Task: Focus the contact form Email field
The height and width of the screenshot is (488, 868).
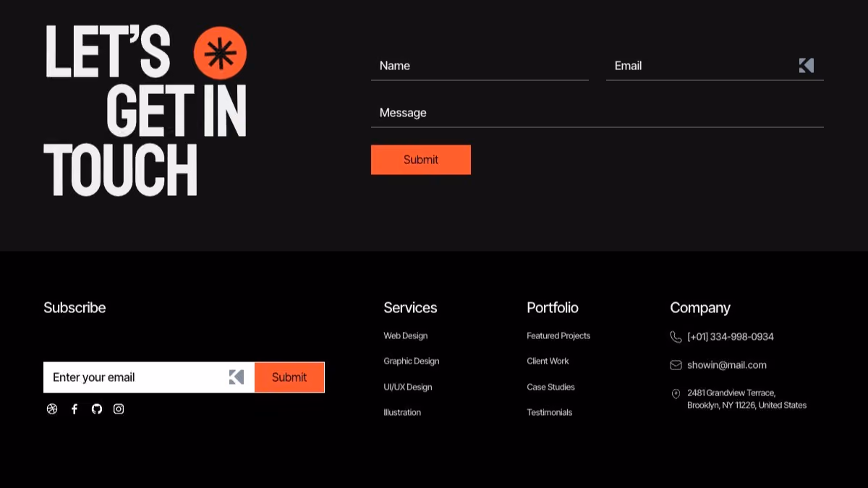Action: [715, 66]
